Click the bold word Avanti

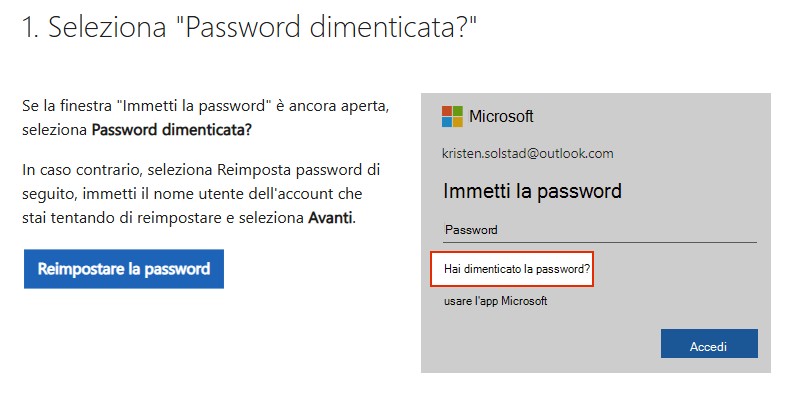pos(333,217)
